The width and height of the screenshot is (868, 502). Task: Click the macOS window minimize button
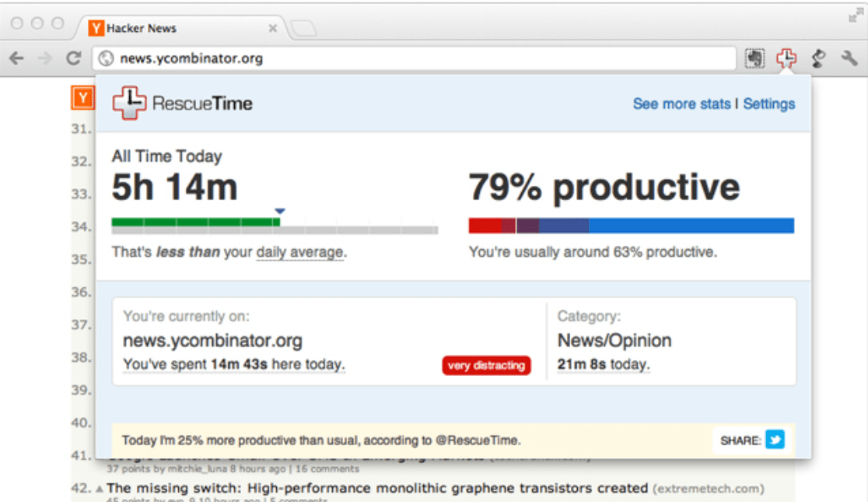click(x=37, y=23)
